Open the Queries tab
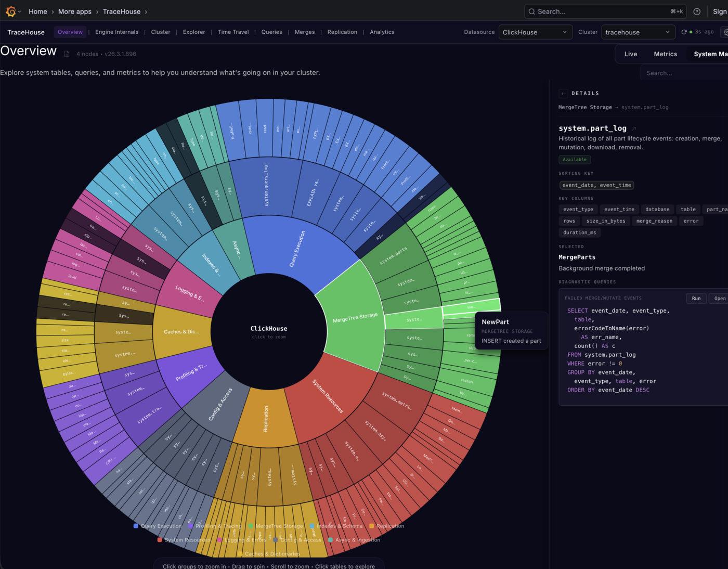The width and height of the screenshot is (728, 569). [271, 32]
